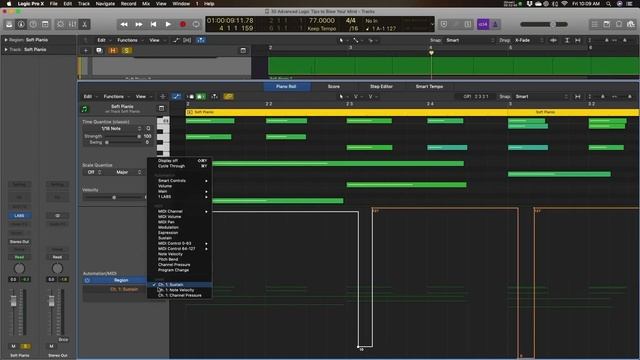Open the Library button in control bar

(x=9, y=24)
